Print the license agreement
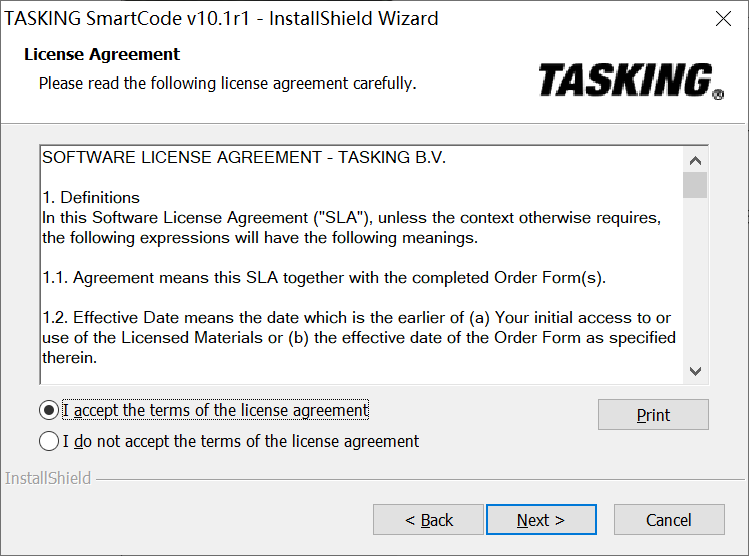Viewport: 749px width, 556px height. (653, 415)
